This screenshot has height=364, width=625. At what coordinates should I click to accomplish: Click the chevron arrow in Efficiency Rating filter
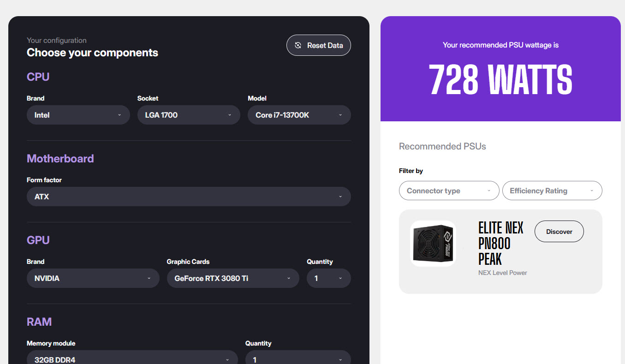592,191
